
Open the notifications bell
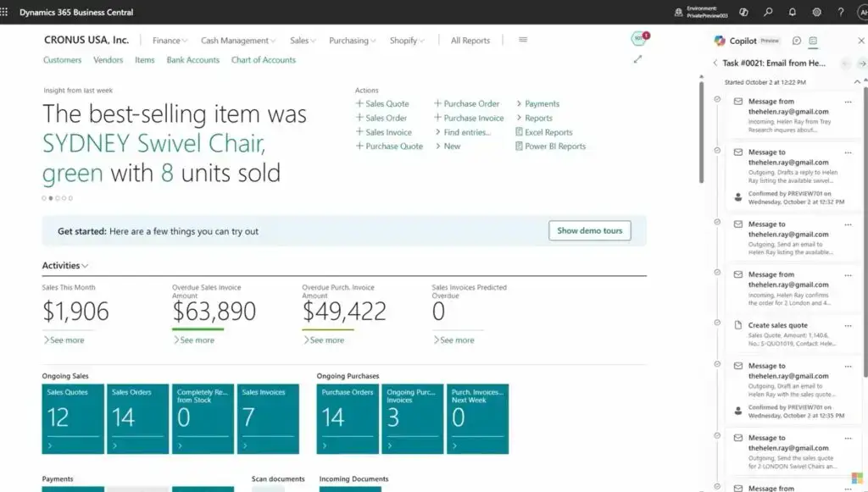coord(793,12)
